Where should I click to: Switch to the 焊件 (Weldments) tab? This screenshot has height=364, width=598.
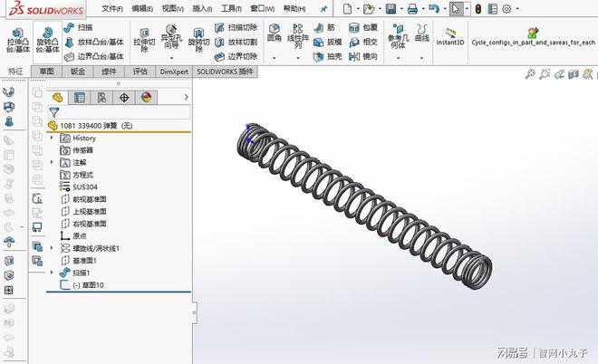pyautogui.click(x=109, y=72)
